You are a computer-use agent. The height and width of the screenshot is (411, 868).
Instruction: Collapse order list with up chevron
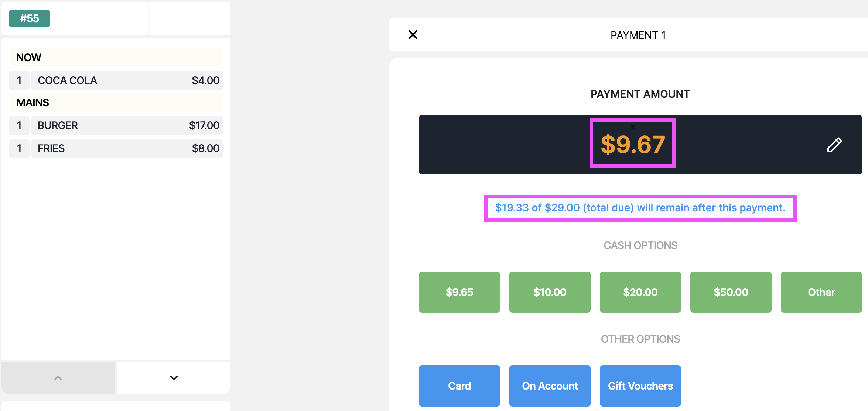coord(58,378)
